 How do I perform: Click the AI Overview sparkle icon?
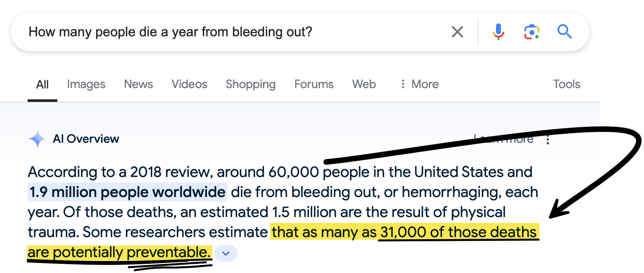37,139
